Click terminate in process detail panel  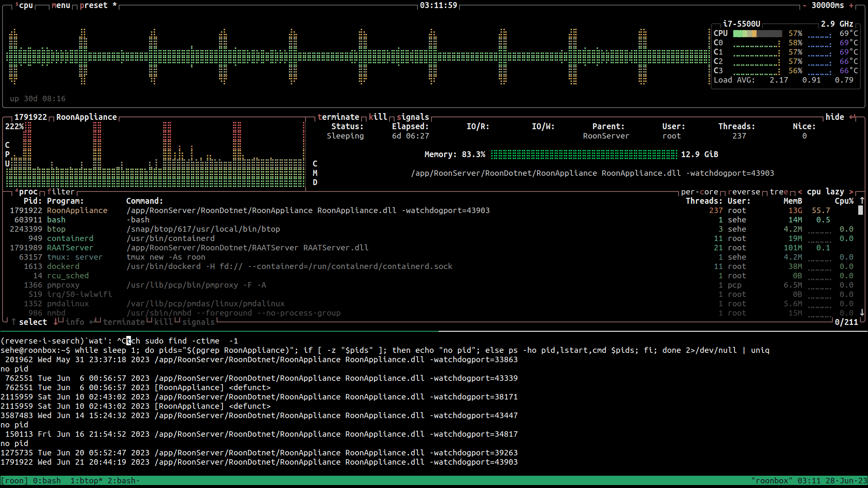click(338, 117)
